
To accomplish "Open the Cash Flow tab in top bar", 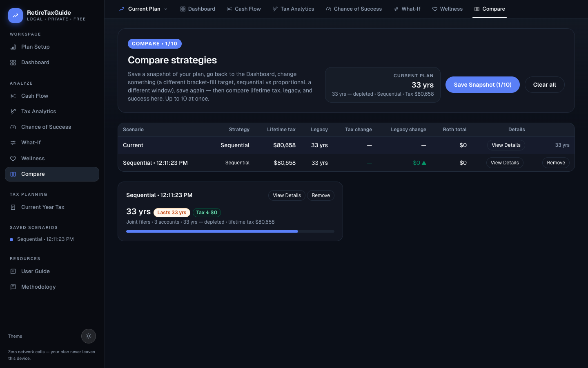I will tap(244, 9).
